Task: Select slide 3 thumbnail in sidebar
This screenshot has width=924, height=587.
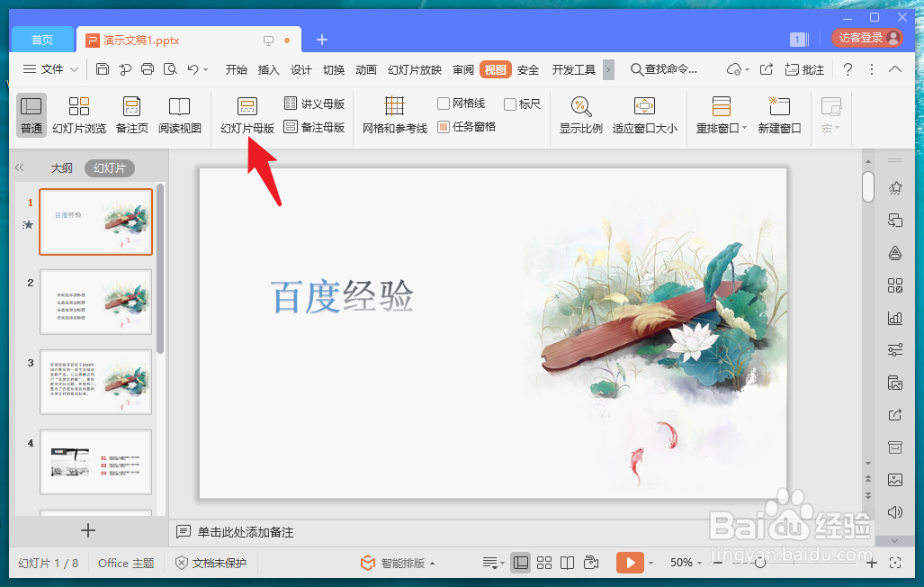Action: [x=95, y=382]
